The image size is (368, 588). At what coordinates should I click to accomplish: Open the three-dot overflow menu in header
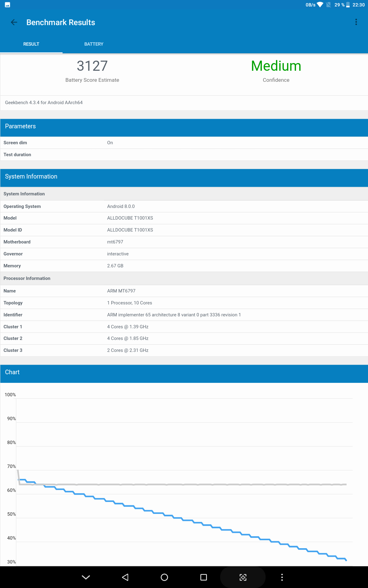(356, 22)
